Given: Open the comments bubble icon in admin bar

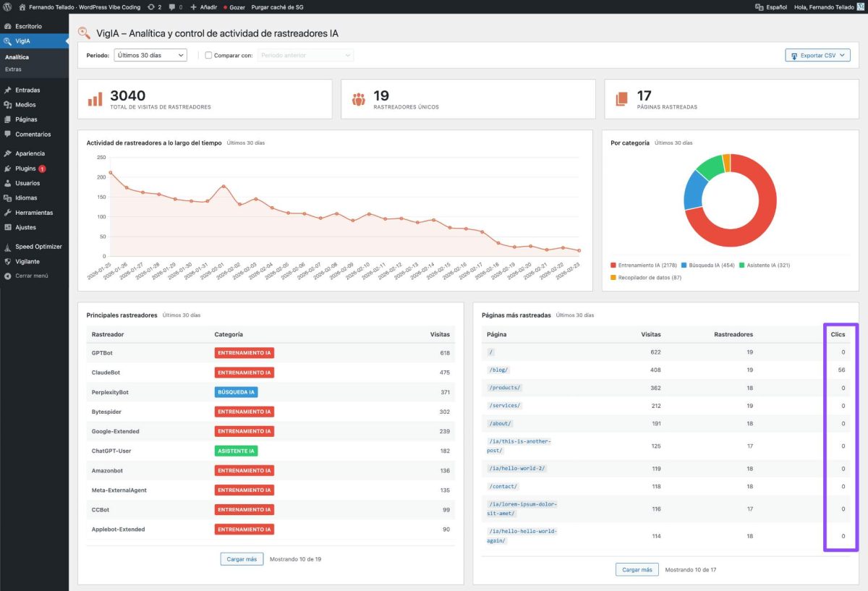Looking at the screenshot, I should 171,6.
